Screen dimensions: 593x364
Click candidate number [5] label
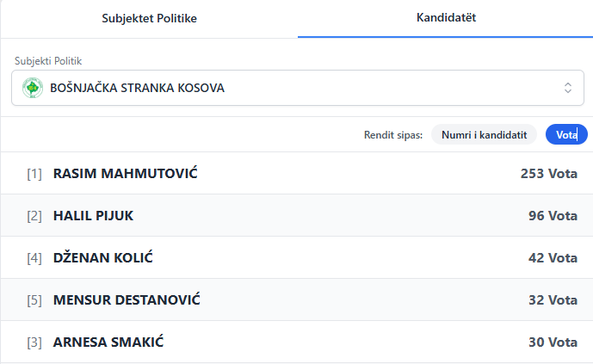coord(34,300)
